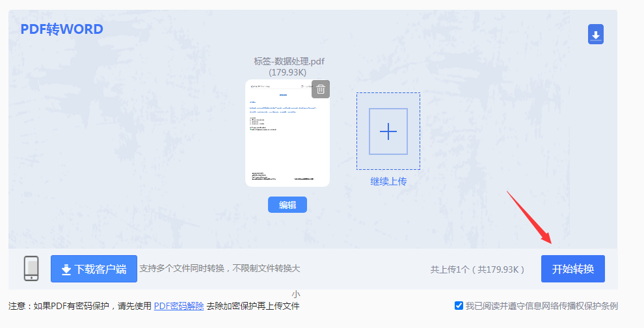Click the file name 标签-数据处理.pdf

[x=289, y=61]
